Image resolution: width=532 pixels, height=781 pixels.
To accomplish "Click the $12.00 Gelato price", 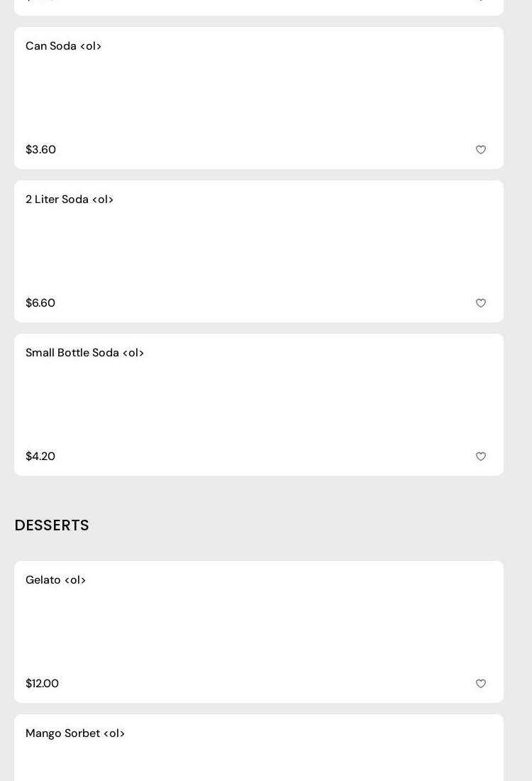I will pos(42,684).
